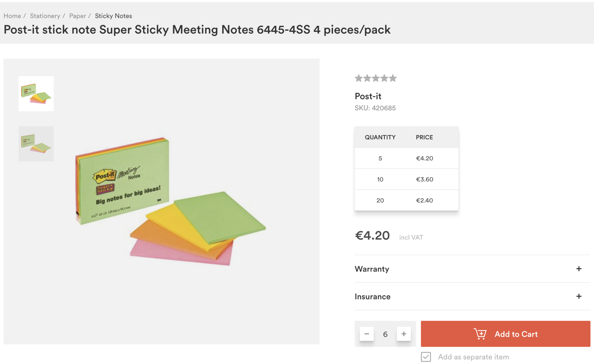Open the Sticky Notes breadcrumb
The width and height of the screenshot is (594, 364).
click(x=114, y=16)
